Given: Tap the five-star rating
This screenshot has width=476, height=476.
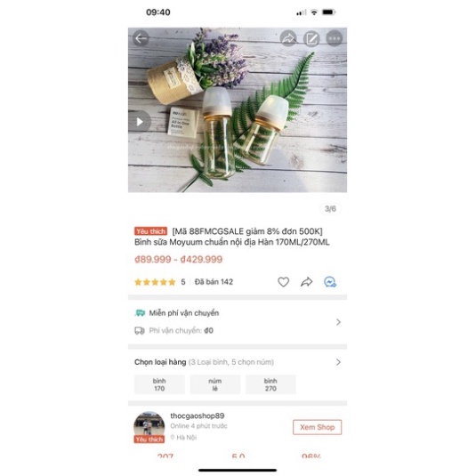Looking at the screenshot, I should pos(155,282).
